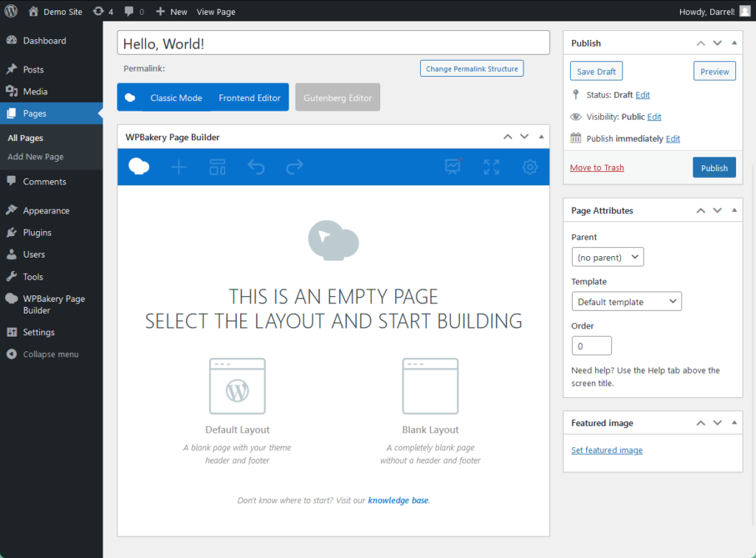The image size is (756, 558).
Task: Click Redo arrow in builder toolbar
Action: click(x=295, y=168)
